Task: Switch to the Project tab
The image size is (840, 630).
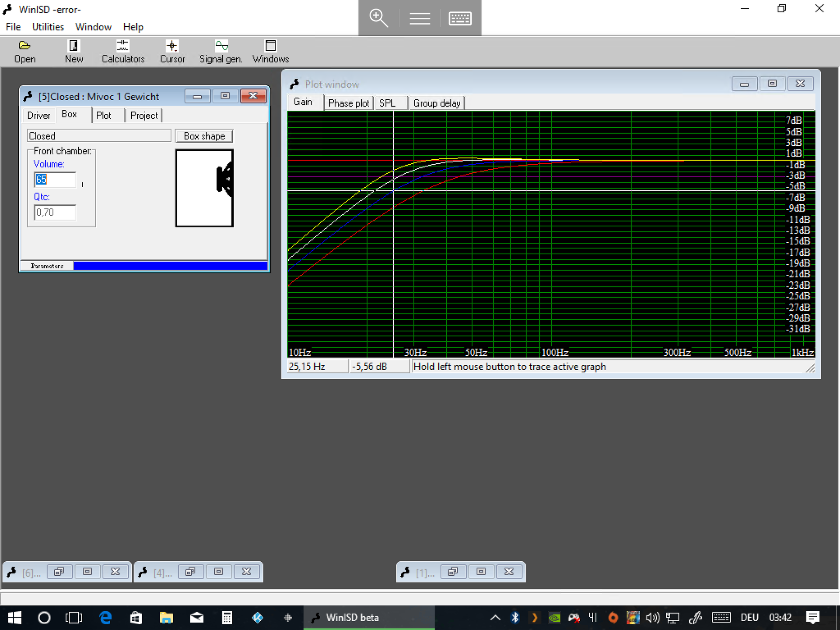Action: pos(144,115)
